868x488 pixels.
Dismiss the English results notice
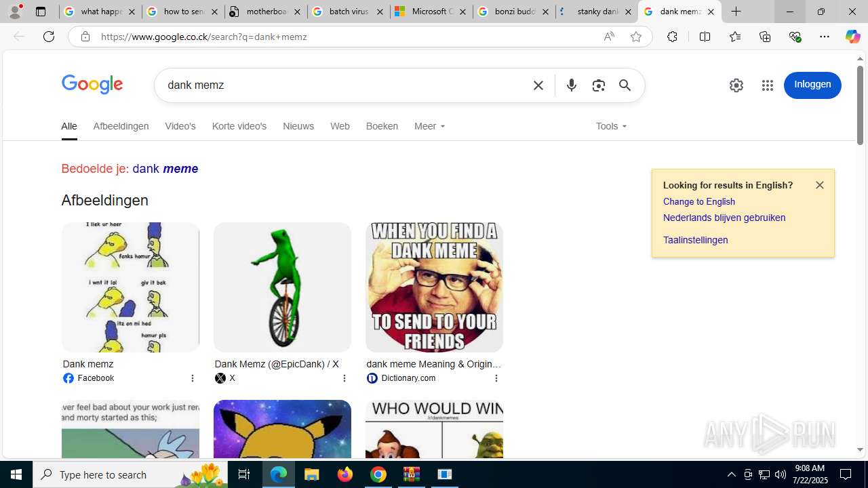coord(820,185)
